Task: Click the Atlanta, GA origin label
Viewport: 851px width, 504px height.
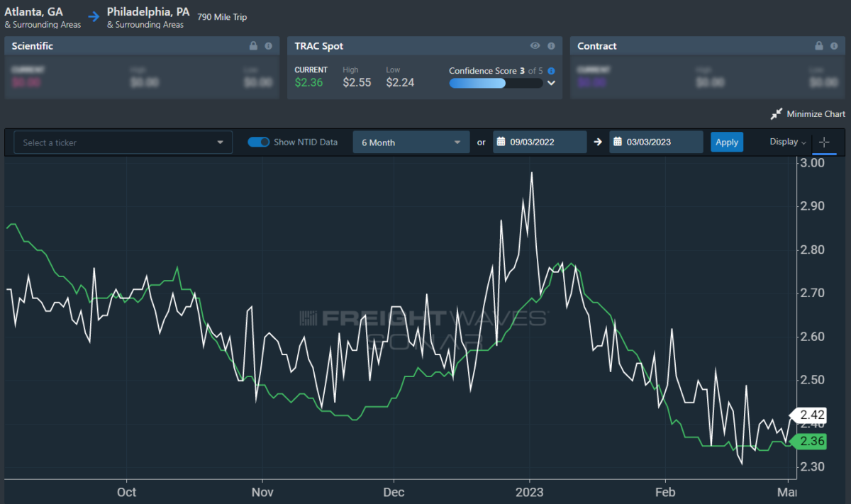Action: [x=34, y=12]
